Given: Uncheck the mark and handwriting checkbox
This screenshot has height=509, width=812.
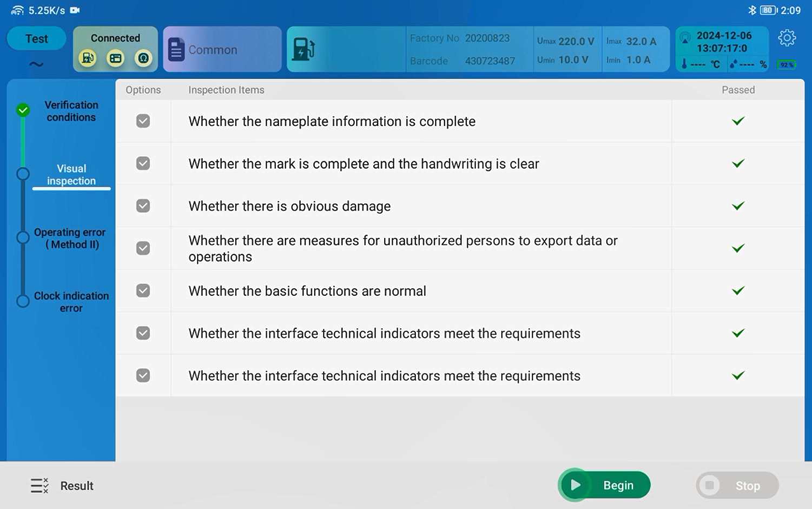Looking at the screenshot, I should [143, 163].
